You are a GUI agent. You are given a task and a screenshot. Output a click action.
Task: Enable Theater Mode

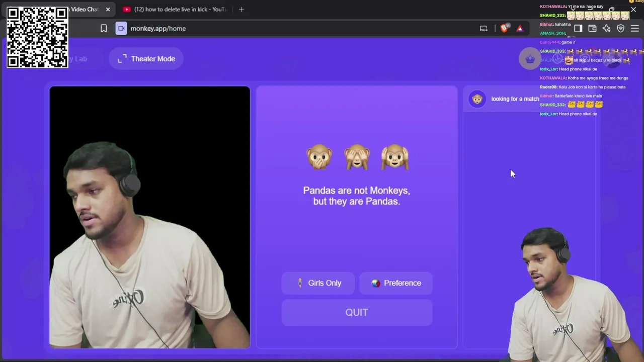click(x=146, y=59)
